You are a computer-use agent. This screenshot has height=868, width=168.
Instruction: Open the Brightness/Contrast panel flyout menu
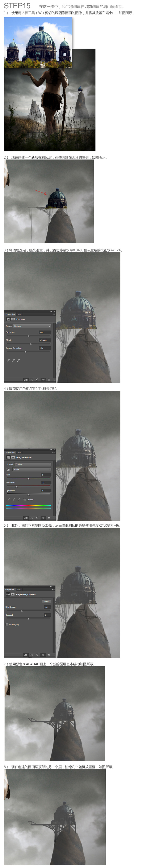click(53, 589)
